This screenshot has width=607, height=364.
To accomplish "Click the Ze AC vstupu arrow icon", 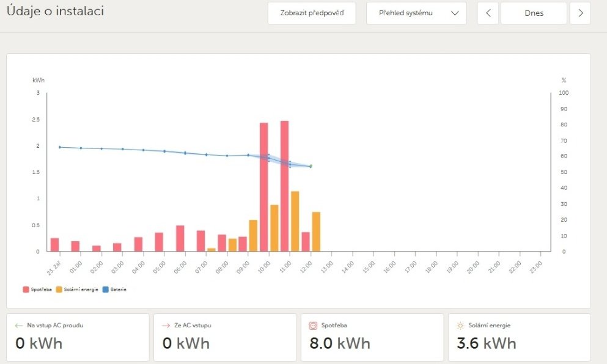I will [x=166, y=326].
